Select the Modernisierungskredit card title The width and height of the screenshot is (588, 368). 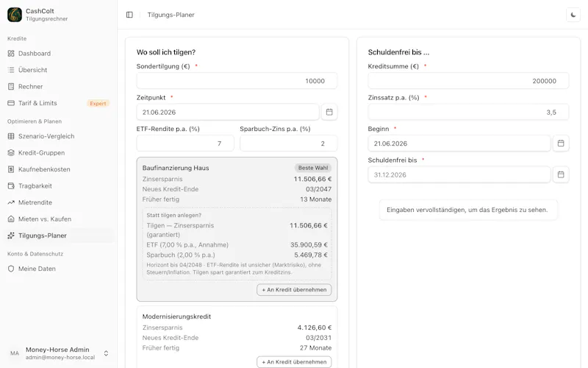tap(176, 316)
